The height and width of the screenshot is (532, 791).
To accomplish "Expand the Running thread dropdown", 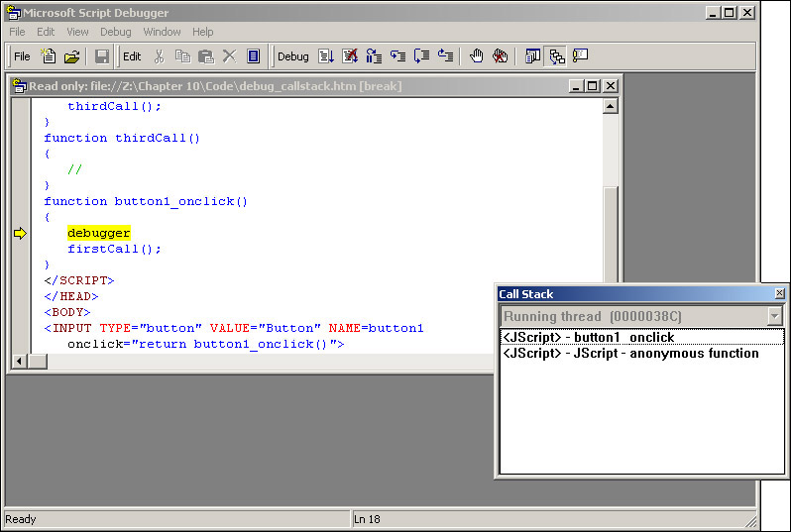I will coord(775,316).
